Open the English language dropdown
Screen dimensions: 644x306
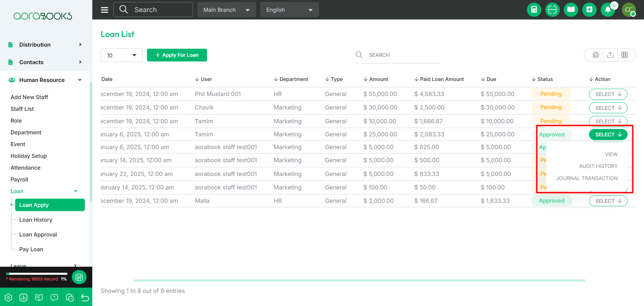(289, 10)
